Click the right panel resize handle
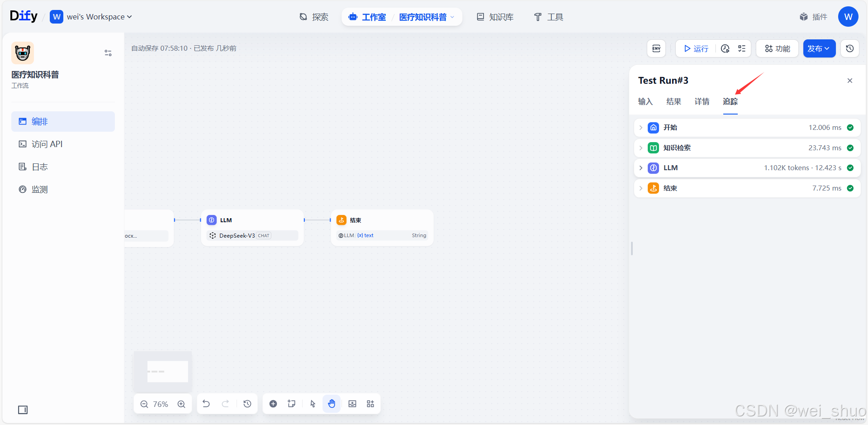This screenshot has height=425, width=868. click(x=632, y=248)
